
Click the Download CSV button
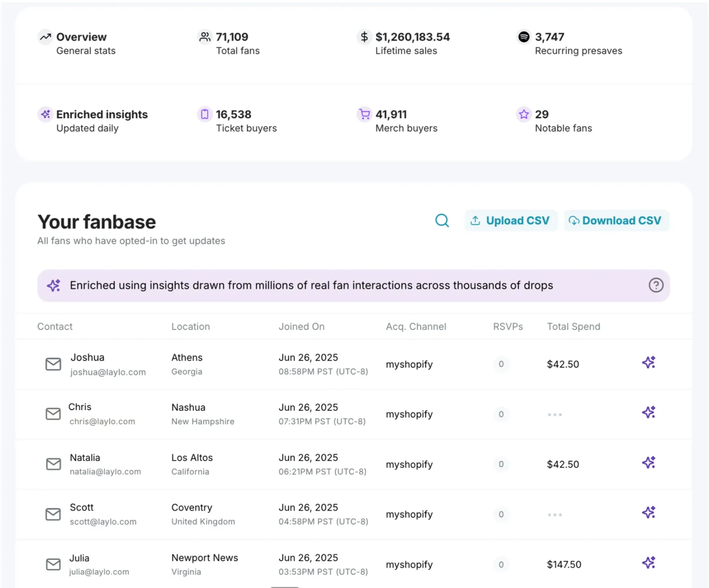tap(616, 220)
